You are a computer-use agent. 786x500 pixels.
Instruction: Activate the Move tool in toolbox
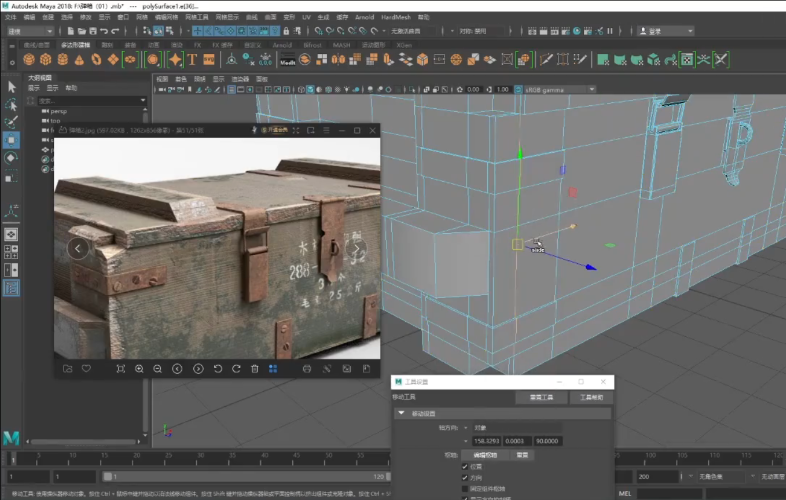12,140
